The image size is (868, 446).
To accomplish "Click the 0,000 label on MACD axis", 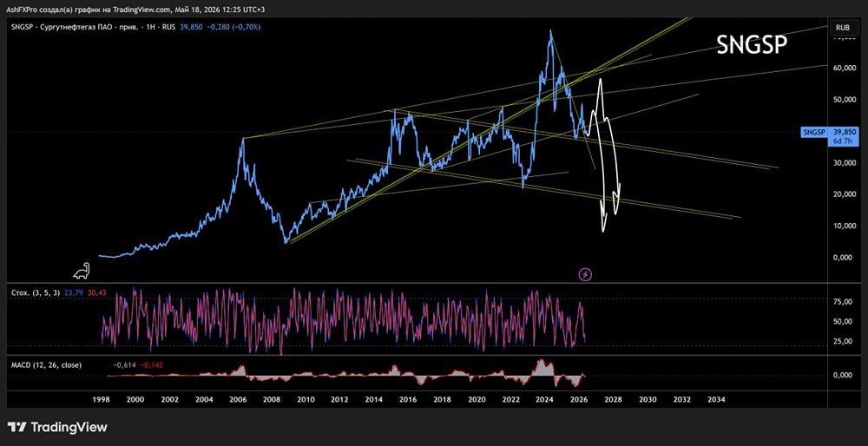I will pos(843,375).
